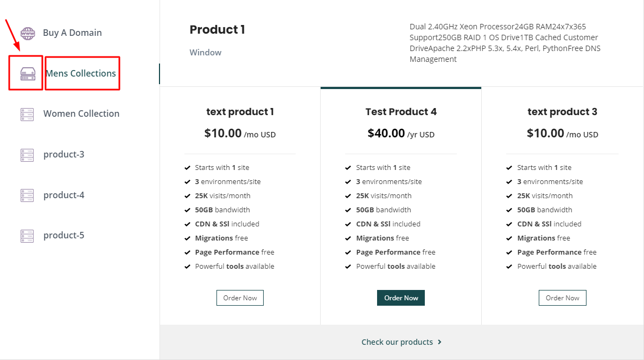Select the Mens Collections tab
The image size is (644, 360).
click(81, 73)
